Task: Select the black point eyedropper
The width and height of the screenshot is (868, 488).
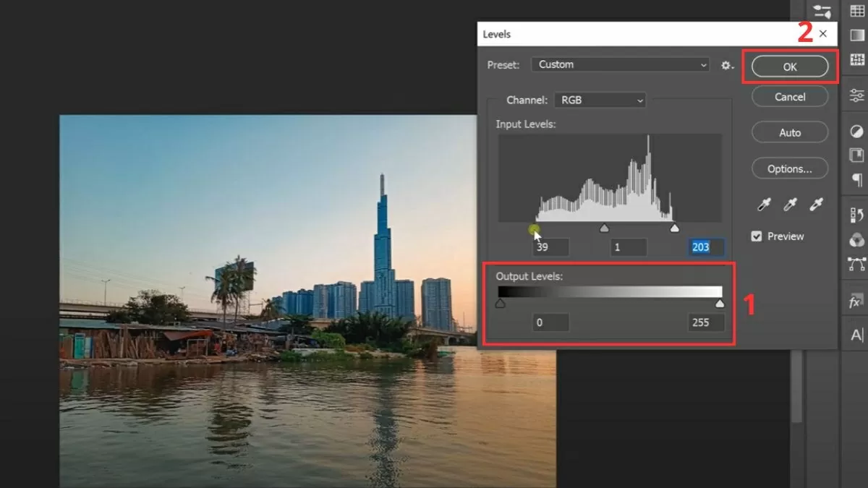Action: 764,204
